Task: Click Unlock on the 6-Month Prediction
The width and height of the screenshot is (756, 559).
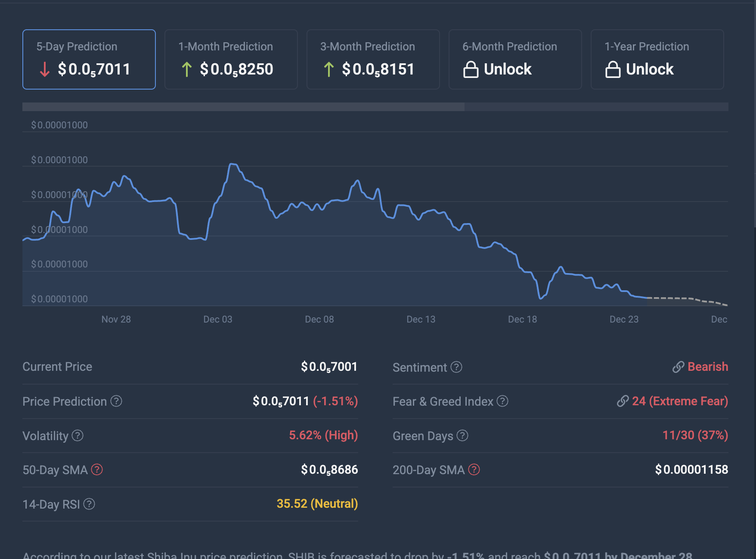Action: 508,69
